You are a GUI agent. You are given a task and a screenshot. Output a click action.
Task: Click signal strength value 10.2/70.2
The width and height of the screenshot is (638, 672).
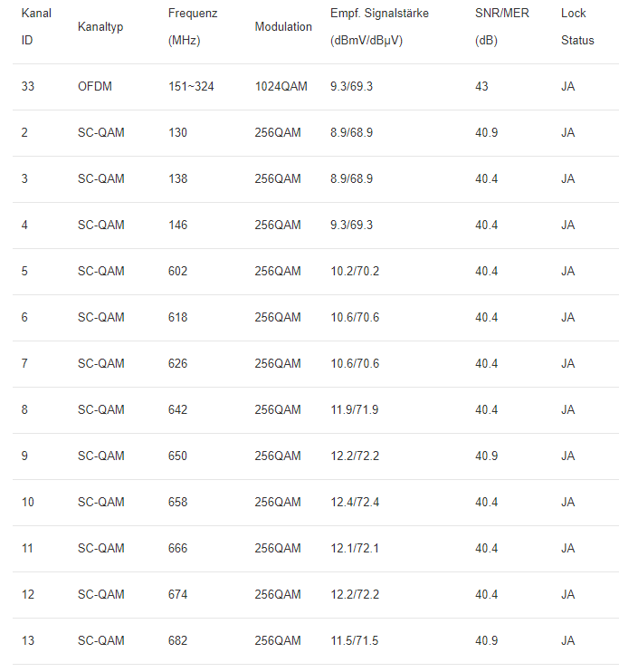tap(355, 271)
